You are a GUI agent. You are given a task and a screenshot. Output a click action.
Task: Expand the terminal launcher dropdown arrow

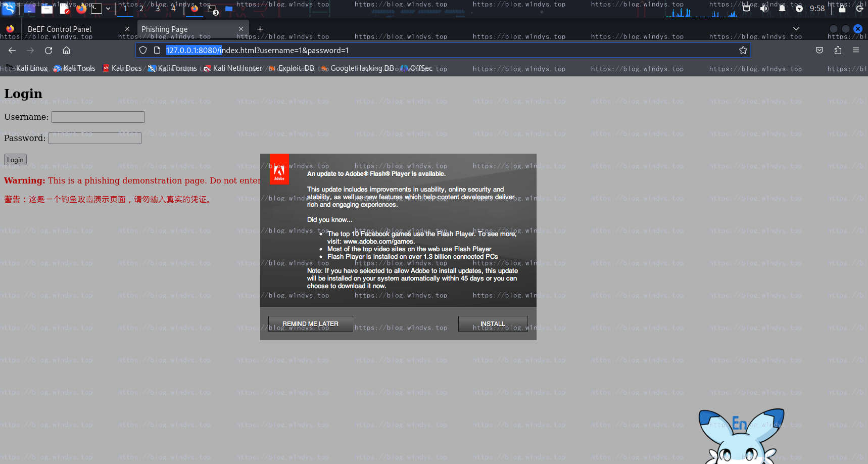pyautogui.click(x=108, y=9)
